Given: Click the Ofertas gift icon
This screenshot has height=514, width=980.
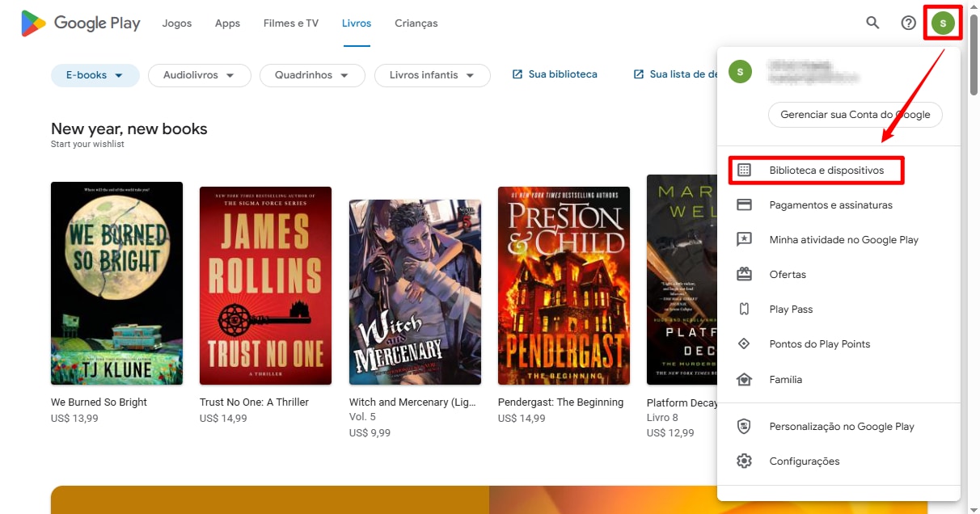Looking at the screenshot, I should (744, 274).
